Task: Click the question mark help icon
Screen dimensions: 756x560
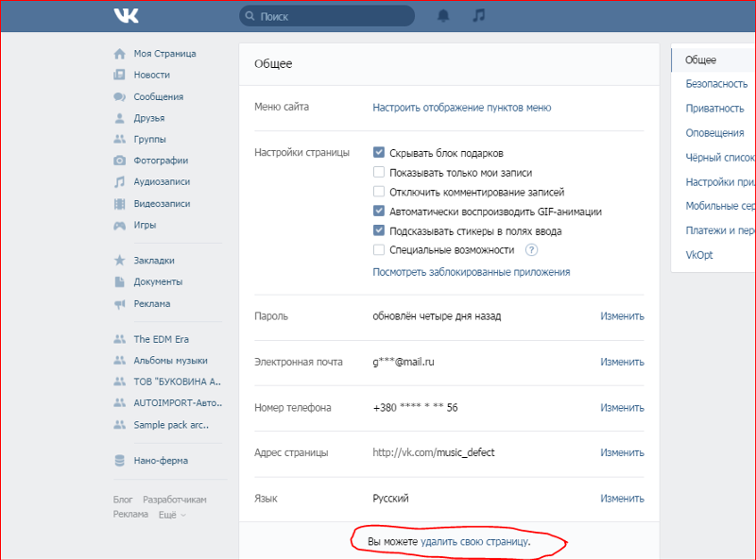Action: click(531, 250)
